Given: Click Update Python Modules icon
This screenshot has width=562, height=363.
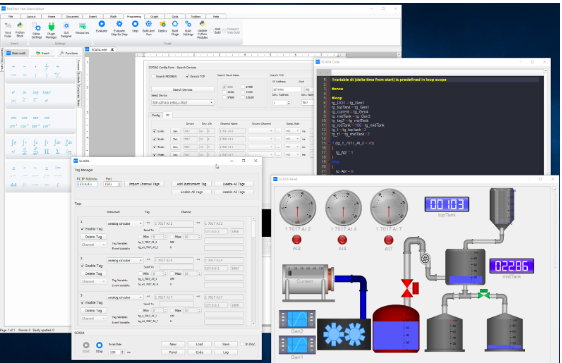Looking at the screenshot, I should (x=203, y=24).
